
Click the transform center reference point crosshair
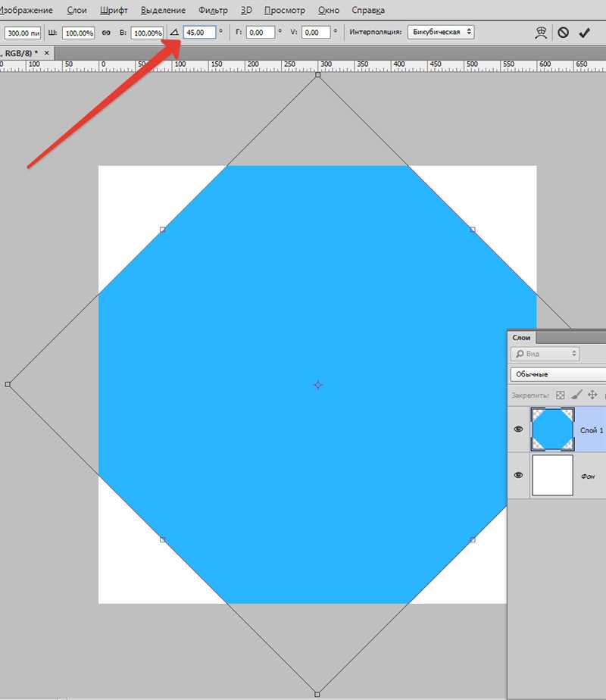317,384
